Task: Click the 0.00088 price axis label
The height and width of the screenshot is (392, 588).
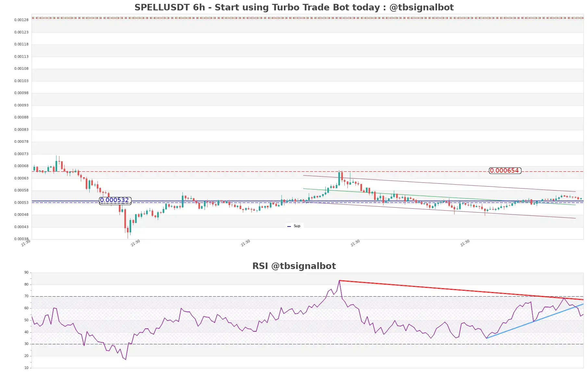Action: (21, 117)
